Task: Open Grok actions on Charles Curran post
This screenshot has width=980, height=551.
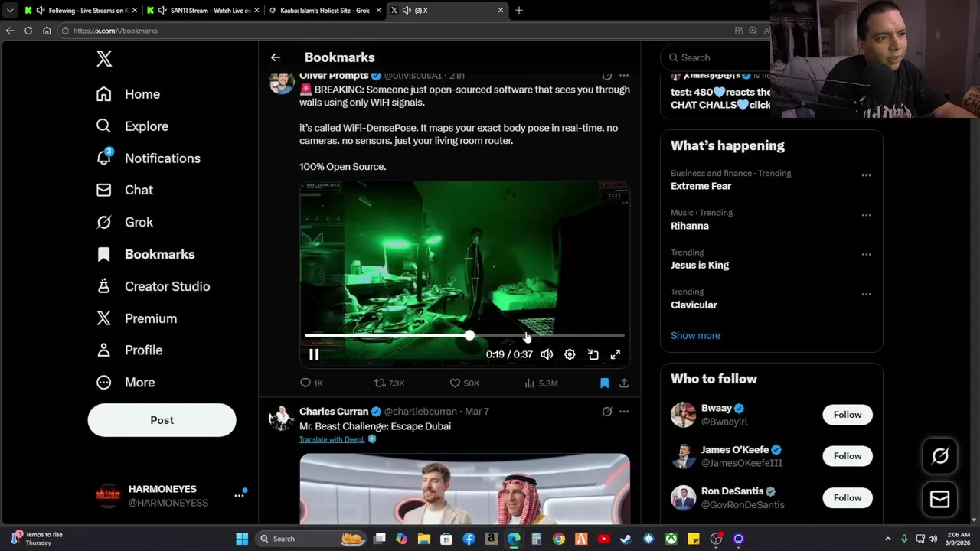Action: [x=607, y=412]
